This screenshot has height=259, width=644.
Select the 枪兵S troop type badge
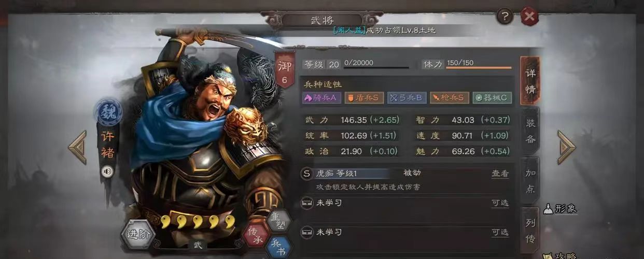[x=449, y=97]
